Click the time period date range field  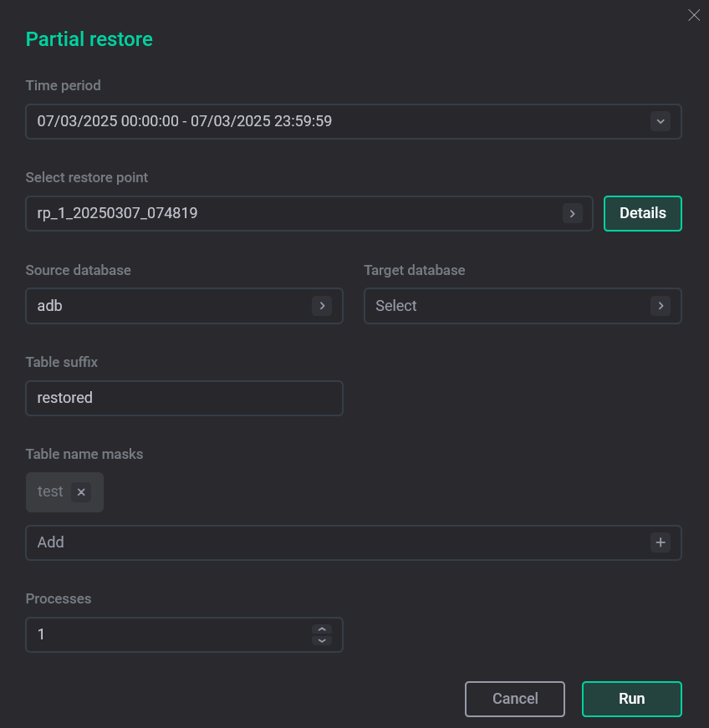coord(354,122)
